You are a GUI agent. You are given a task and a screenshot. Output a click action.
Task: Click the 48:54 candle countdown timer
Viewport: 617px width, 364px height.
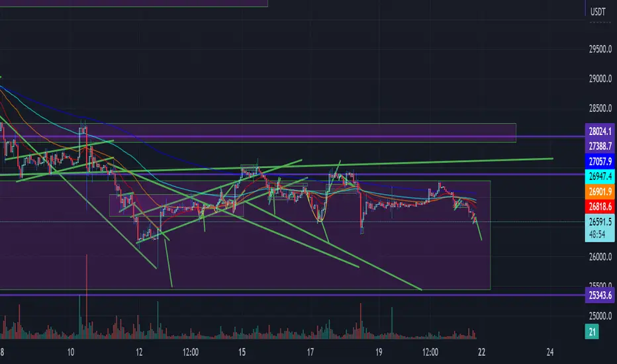pyautogui.click(x=597, y=234)
